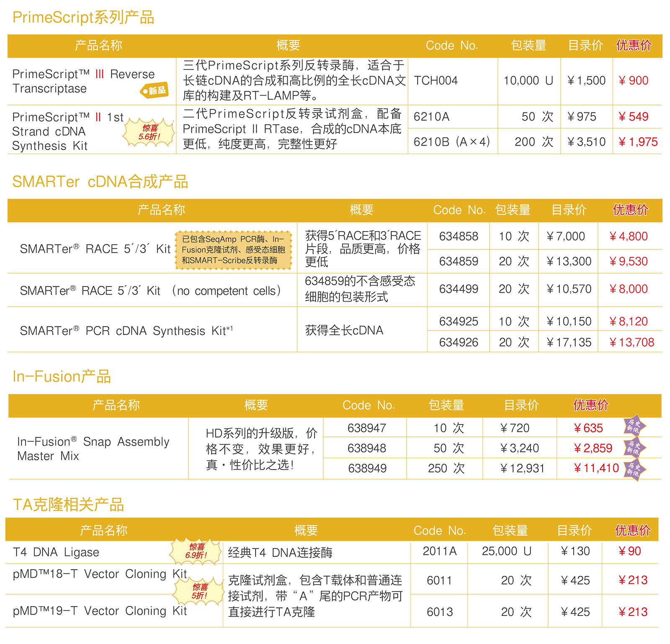
Task: Click code 638949
Action: coord(367,468)
